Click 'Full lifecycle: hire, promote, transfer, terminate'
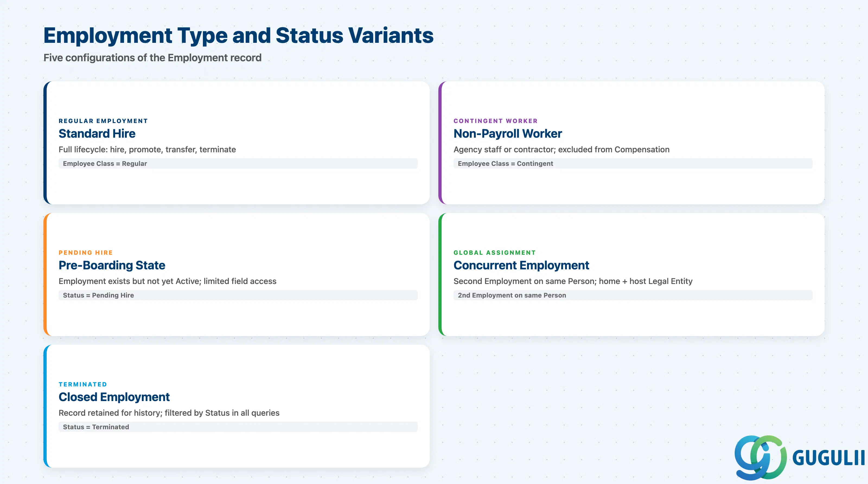The height and width of the screenshot is (484, 868). 147,149
